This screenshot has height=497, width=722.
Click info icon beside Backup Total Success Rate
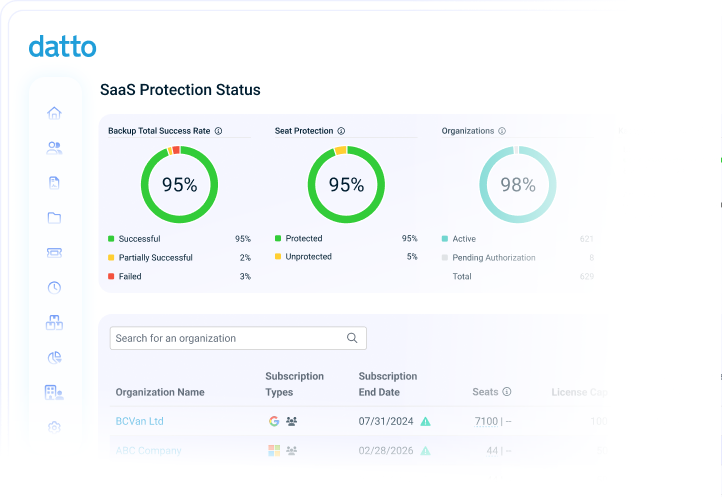[x=218, y=131]
